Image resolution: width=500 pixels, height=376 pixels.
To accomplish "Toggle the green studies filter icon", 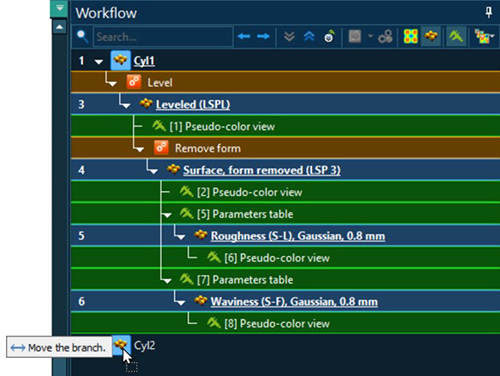I will (456, 36).
